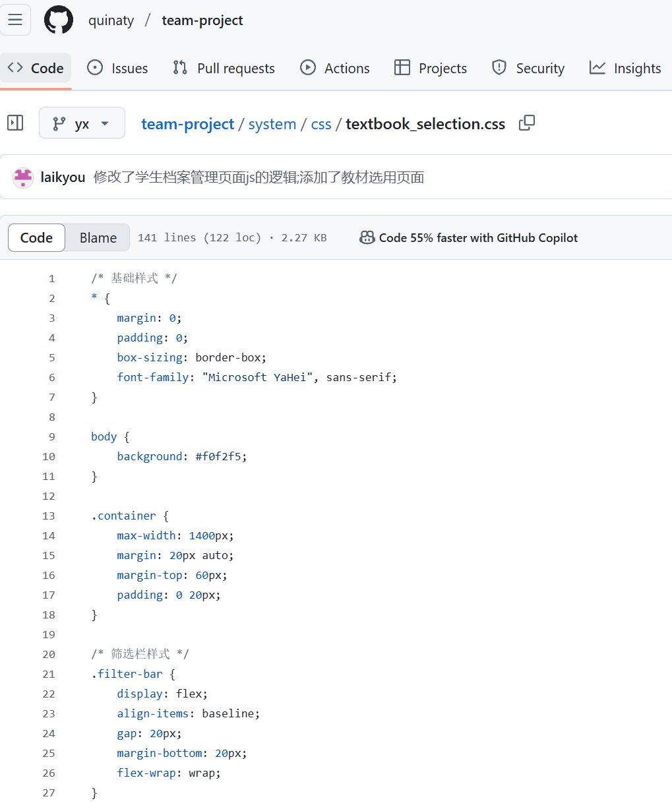The width and height of the screenshot is (672, 809).
Task: Navigate to the system folder breadcrumb
Action: point(272,124)
